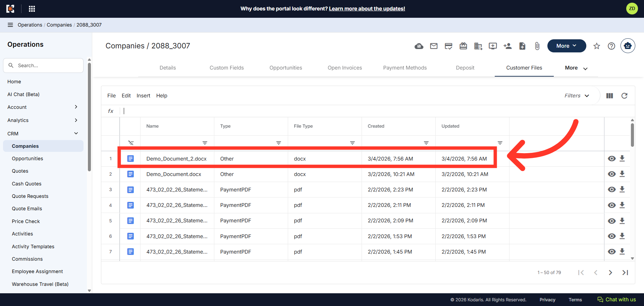
Task: Switch to the Payment Methods tab
Action: (x=405, y=68)
